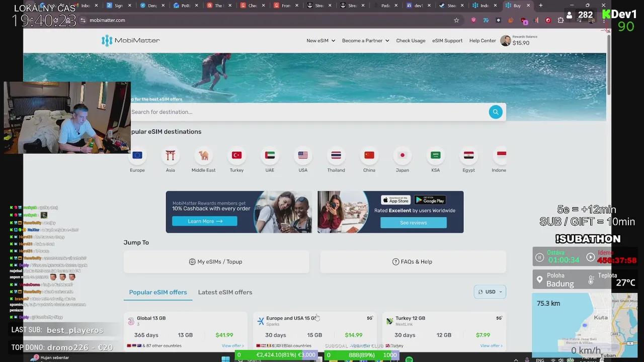Select the KSA flag icon
Screen dimensions: 644x362
436,155
